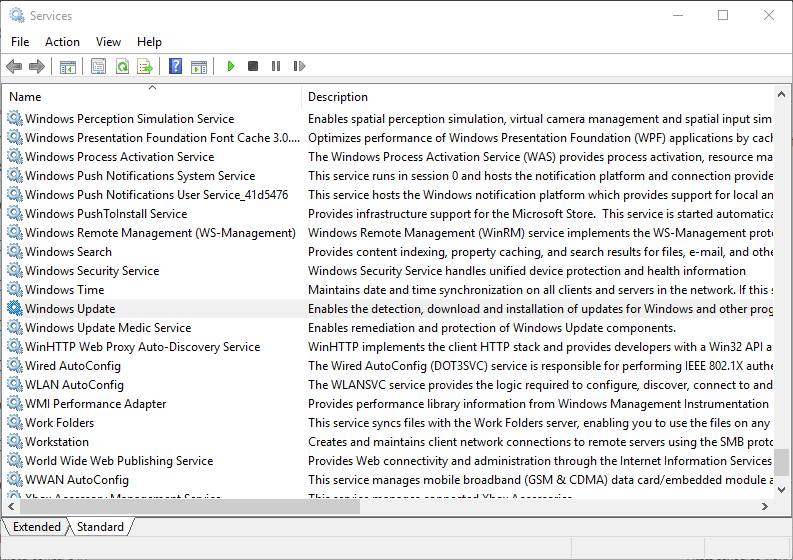
Task: Select World Wide Web Publishing Service
Action: 119,460
